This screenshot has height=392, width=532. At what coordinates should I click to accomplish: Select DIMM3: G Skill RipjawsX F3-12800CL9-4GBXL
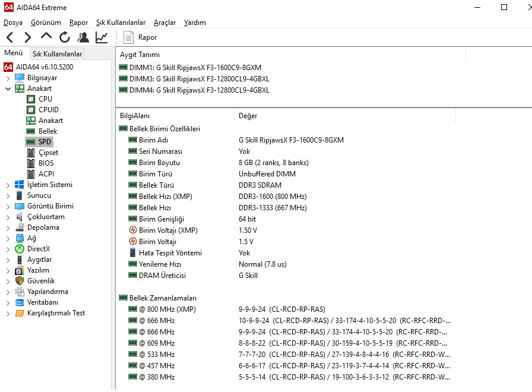[199, 79]
